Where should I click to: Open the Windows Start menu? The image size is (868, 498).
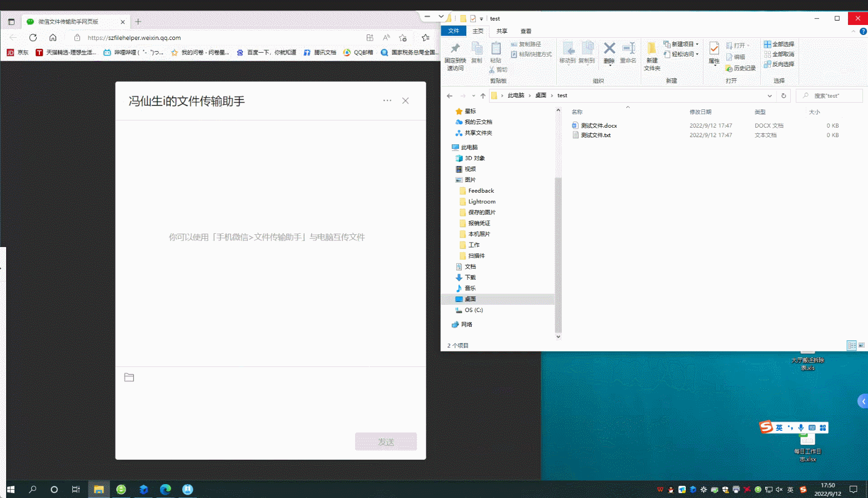pyautogui.click(x=11, y=489)
